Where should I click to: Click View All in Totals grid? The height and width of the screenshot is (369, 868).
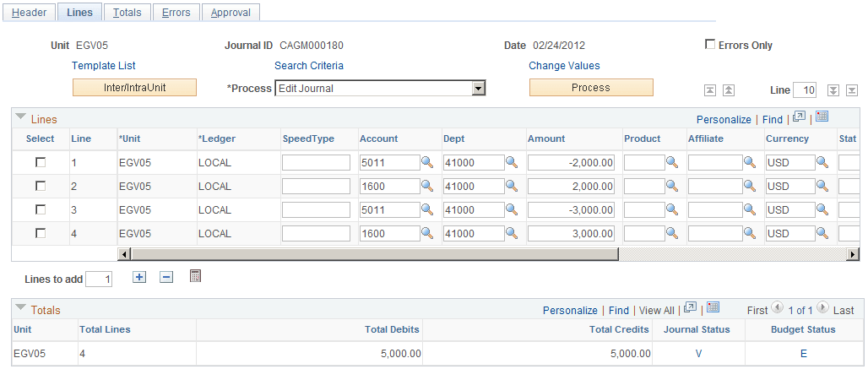click(657, 311)
